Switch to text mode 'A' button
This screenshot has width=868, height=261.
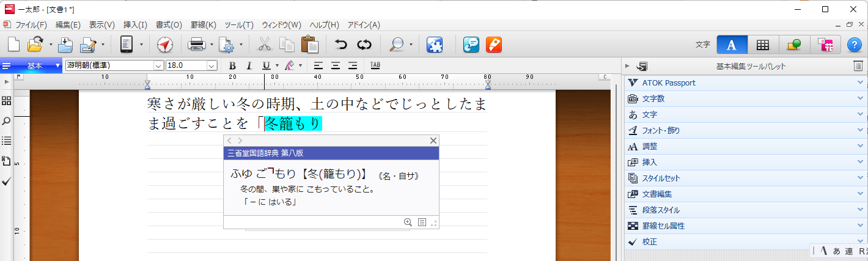click(x=732, y=45)
